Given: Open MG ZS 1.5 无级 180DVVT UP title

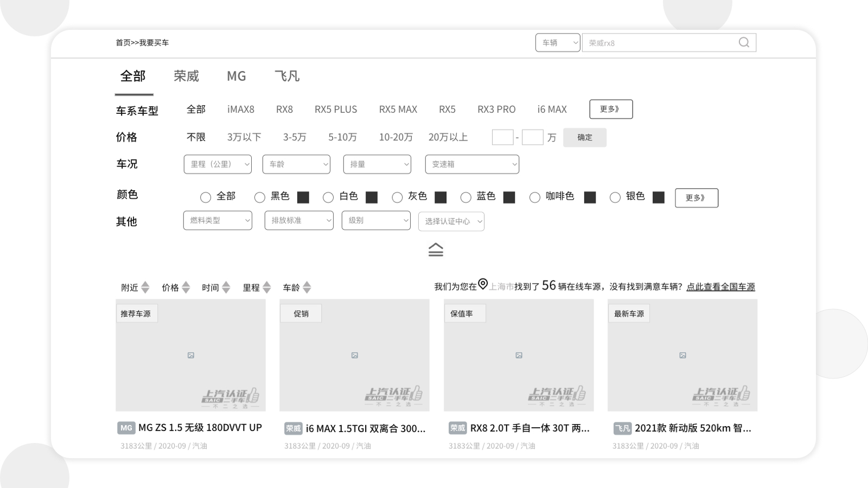Looking at the screenshot, I should point(200,428).
